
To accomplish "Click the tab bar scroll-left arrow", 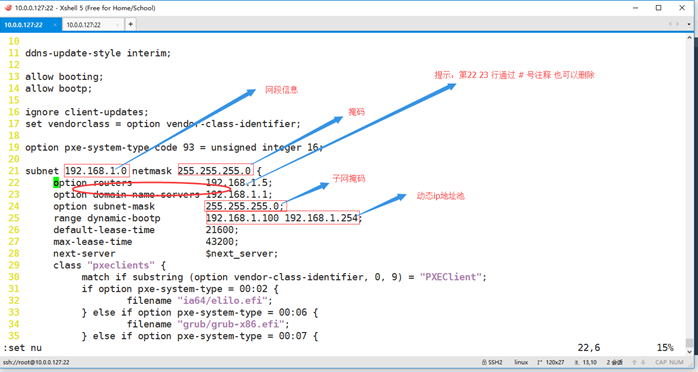I will pyautogui.click(x=670, y=24).
